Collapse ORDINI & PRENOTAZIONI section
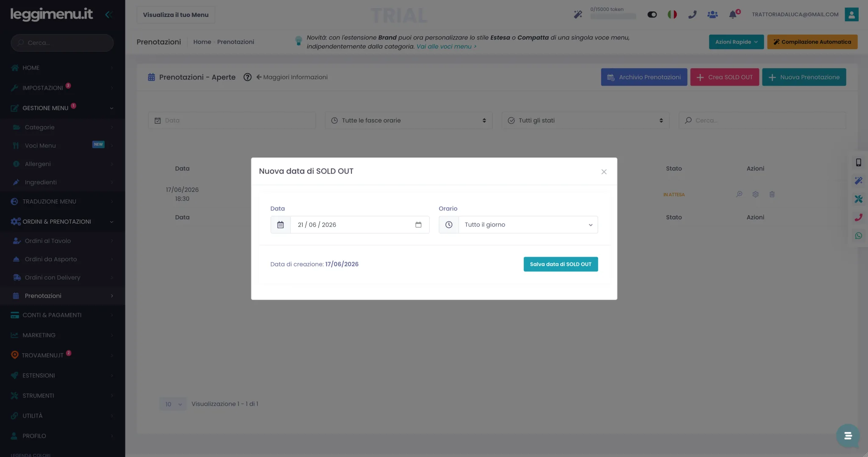 (62, 222)
